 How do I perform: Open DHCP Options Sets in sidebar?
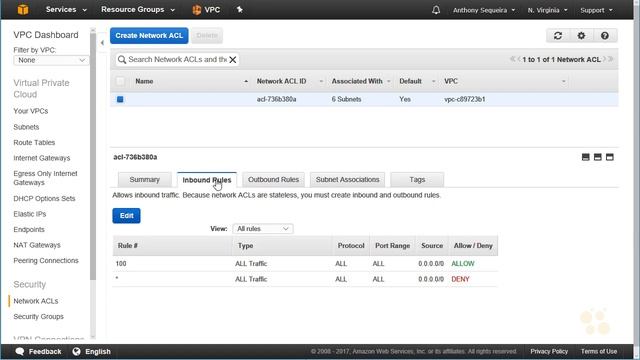point(44,199)
